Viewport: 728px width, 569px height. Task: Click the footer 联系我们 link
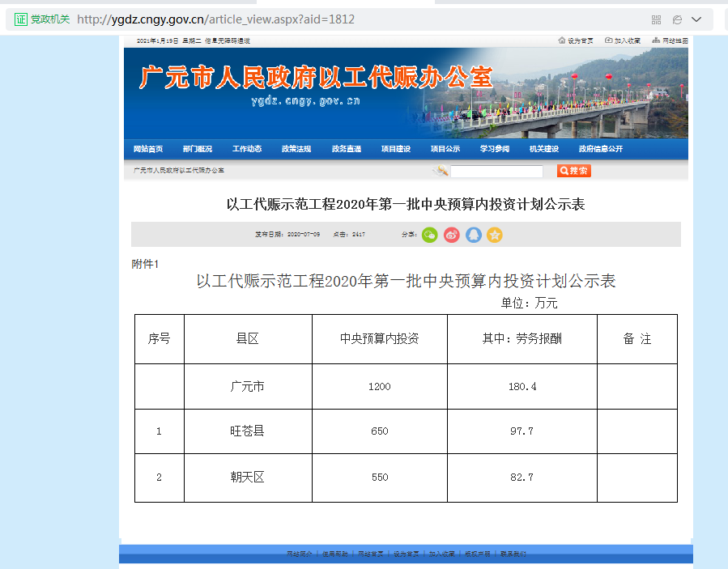[x=513, y=554]
